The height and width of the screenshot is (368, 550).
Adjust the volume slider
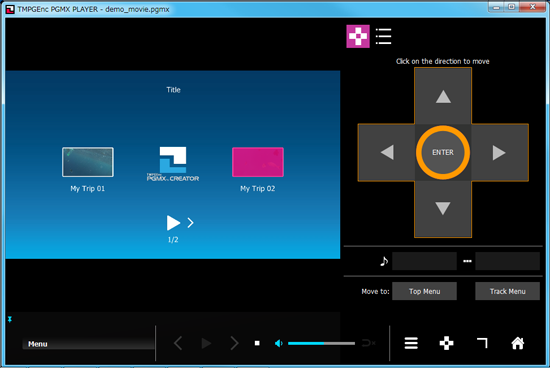pos(321,343)
